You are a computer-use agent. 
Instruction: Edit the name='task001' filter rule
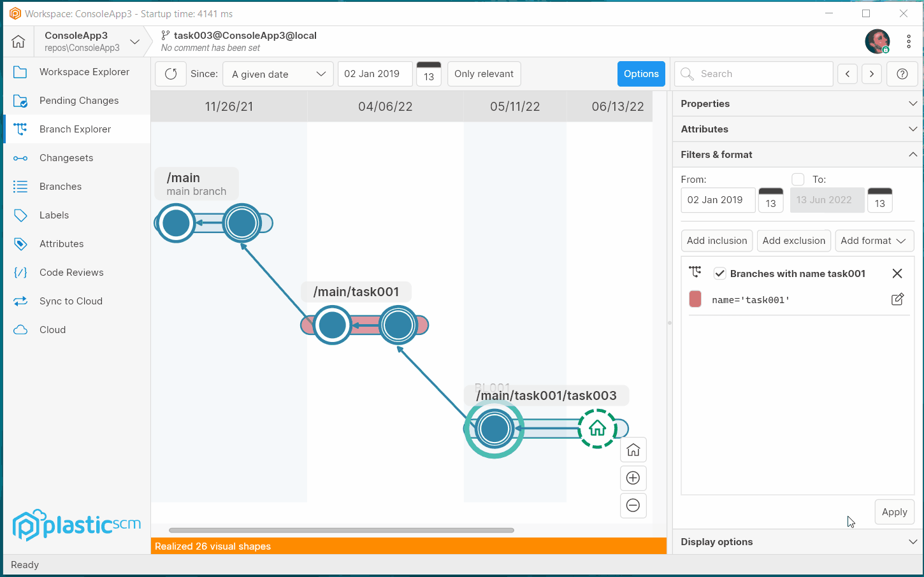(897, 299)
